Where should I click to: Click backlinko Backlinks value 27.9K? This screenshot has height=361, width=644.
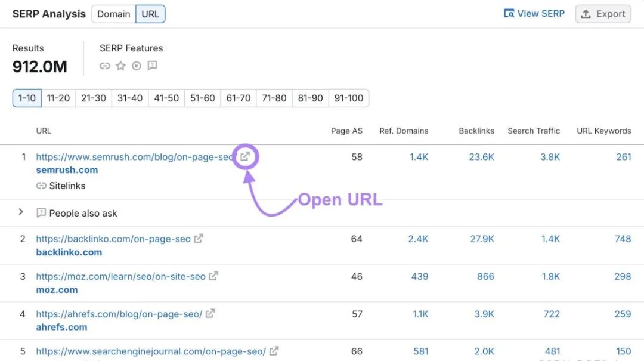(482, 239)
